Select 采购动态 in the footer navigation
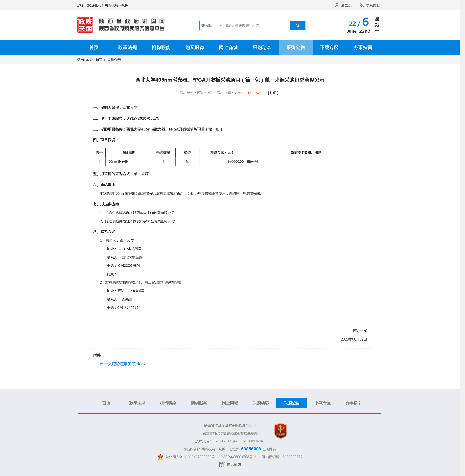 [x=261, y=403]
